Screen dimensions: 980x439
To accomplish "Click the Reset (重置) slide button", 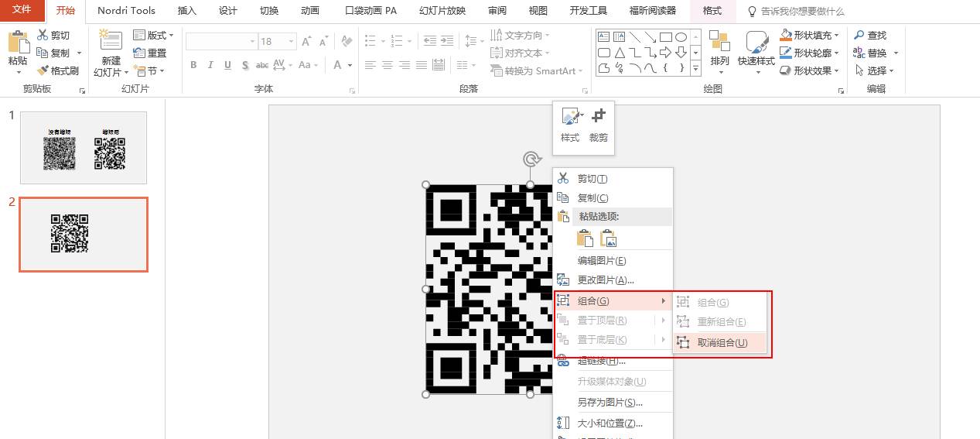I will point(150,53).
